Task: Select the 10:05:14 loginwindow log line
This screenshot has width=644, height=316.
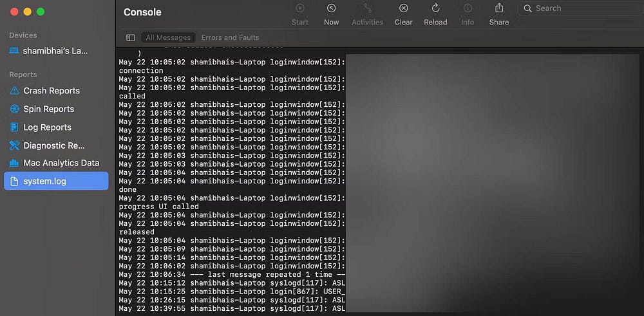Action: (232, 257)
